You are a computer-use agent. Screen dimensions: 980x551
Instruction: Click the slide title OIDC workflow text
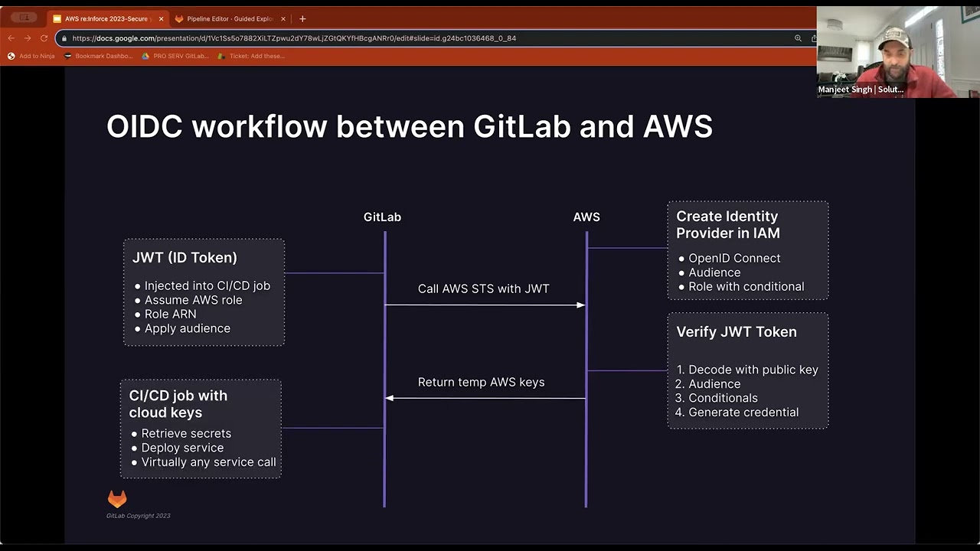click(410, 126)
